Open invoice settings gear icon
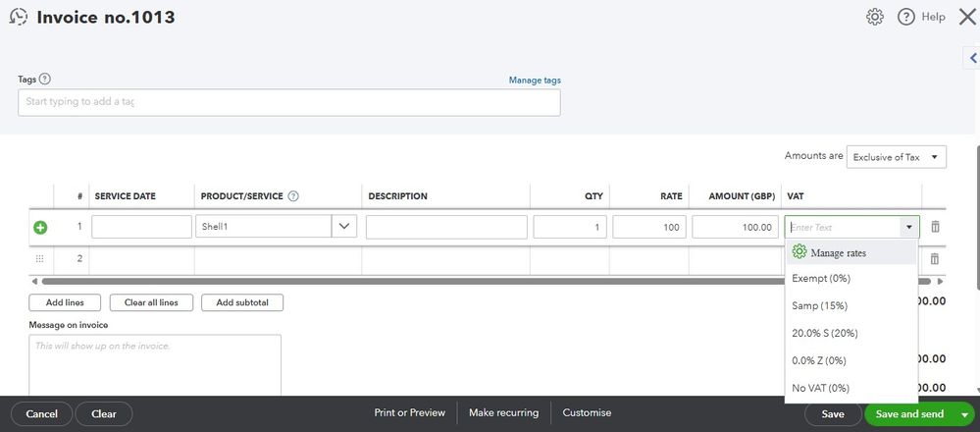This screenshot has height=432, width=980. point(874,17)
